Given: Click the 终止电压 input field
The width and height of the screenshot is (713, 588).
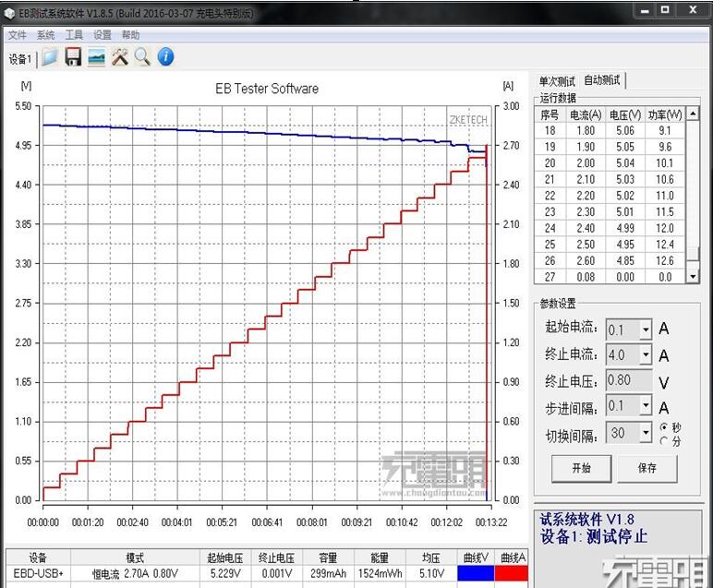Looking at the screenshot, I should point(628,381).
